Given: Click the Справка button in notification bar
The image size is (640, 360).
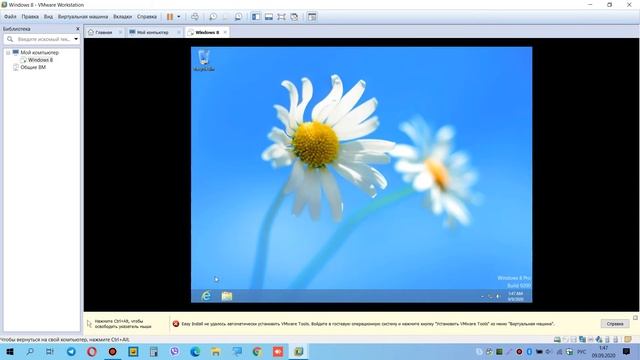Looking at the screenshot, I should coord(615,324).
